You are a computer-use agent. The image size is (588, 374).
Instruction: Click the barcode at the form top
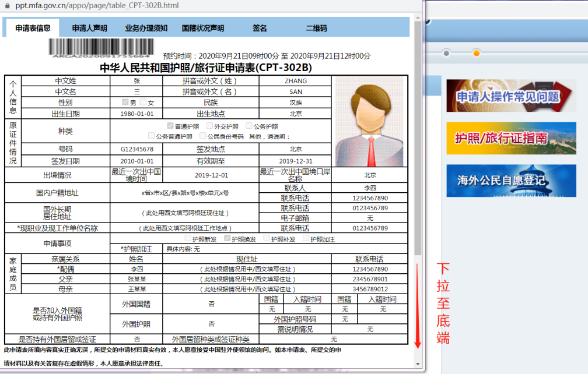[x=101, y=48]
